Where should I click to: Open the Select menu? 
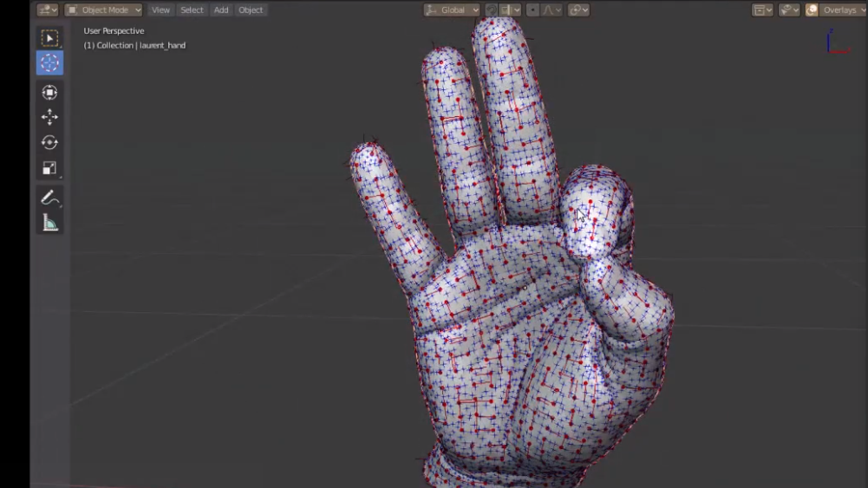(192, 10)
